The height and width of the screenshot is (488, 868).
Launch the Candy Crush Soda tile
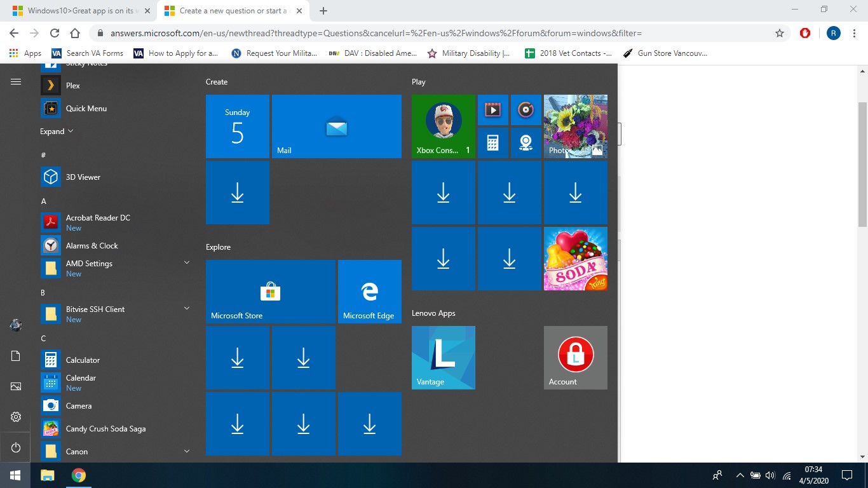[x=576, y=259]
